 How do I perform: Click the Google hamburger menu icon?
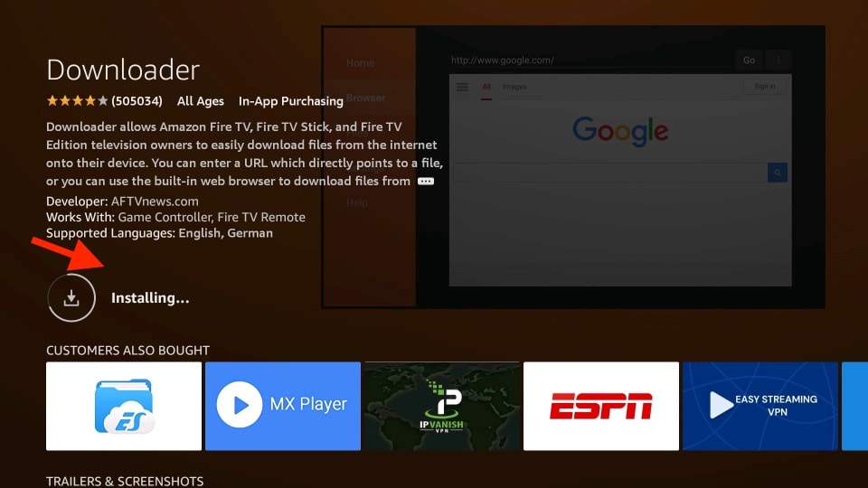pos(462,87)
